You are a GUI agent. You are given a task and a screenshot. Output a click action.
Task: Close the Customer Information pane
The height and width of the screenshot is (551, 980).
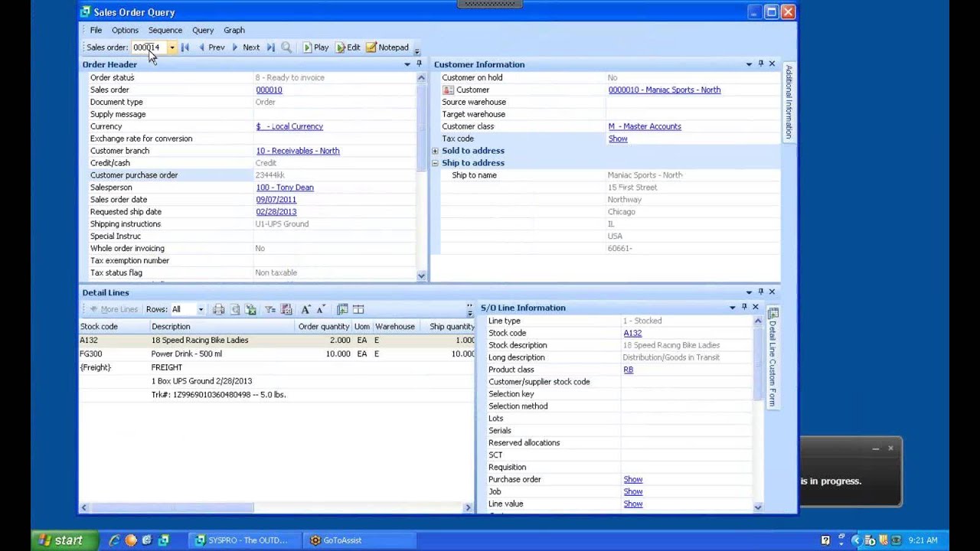coord(772,64)
